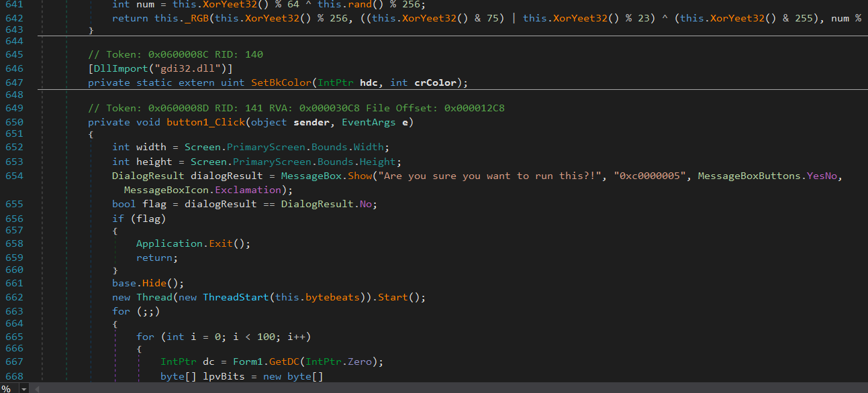Click the "0xc0000005" string literal
868x393 pixels.
(x=649, y=176)
